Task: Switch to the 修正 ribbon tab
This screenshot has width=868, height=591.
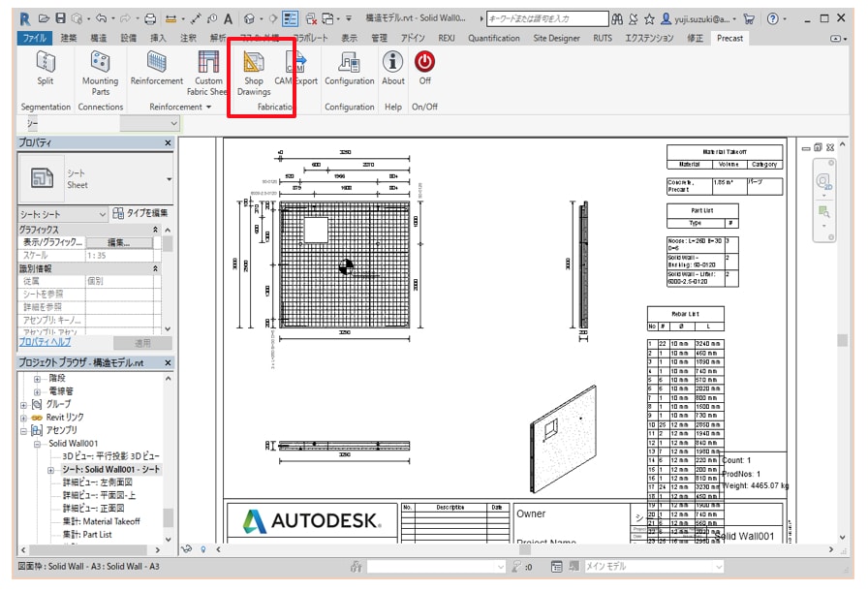Action: click(x=696, y=38)
